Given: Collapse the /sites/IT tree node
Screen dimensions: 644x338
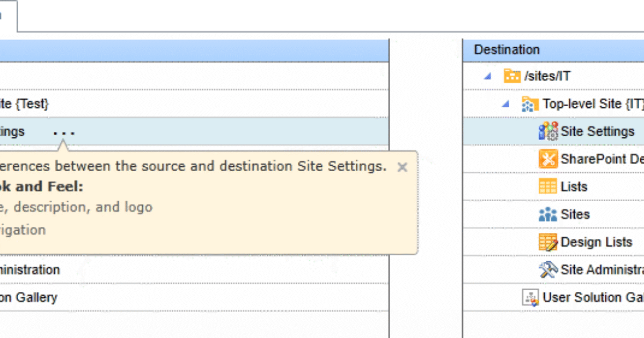Looking at the screenshot, I should click(x=487, y=76).
